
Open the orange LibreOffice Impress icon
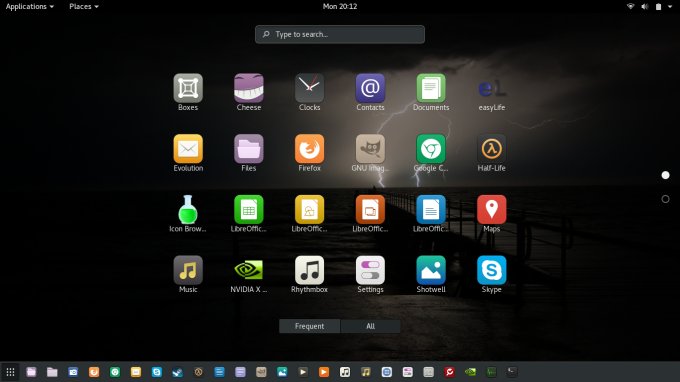(x=370, y=210)
